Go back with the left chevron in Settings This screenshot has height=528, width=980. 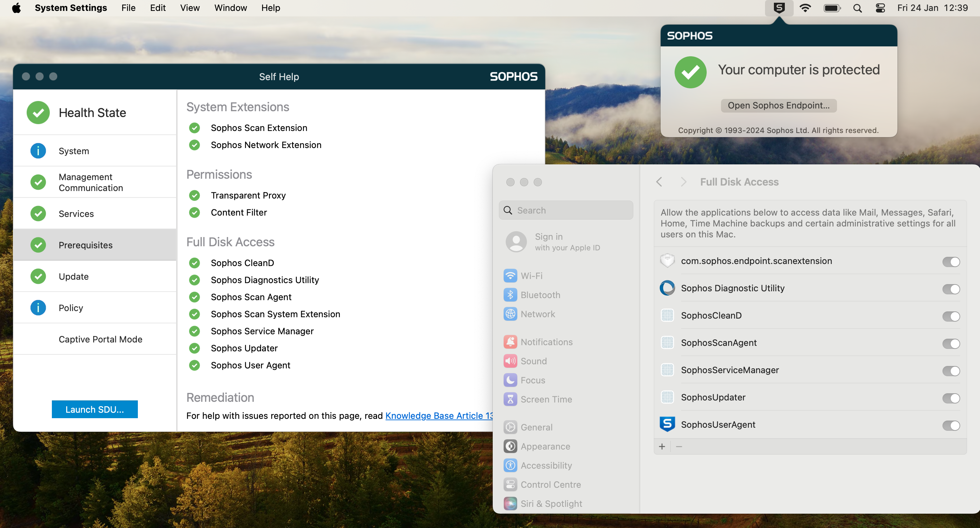pyautogui.click(x=659, y=182)
